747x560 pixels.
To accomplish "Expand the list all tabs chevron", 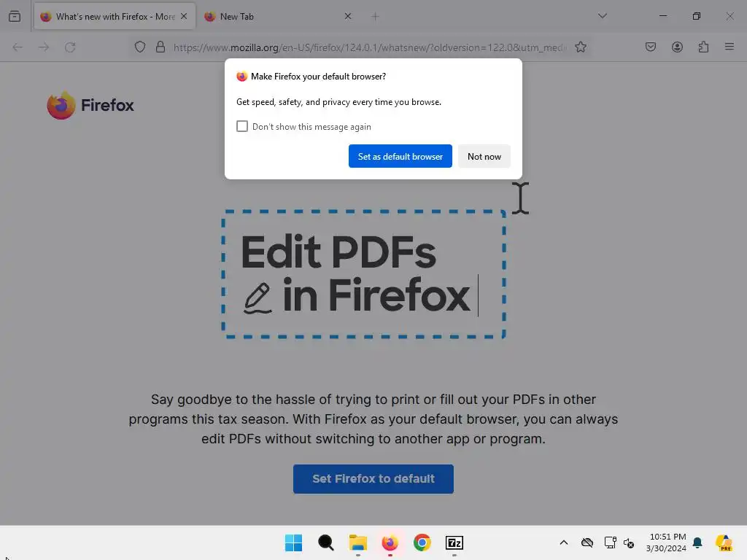I will 602,16.
